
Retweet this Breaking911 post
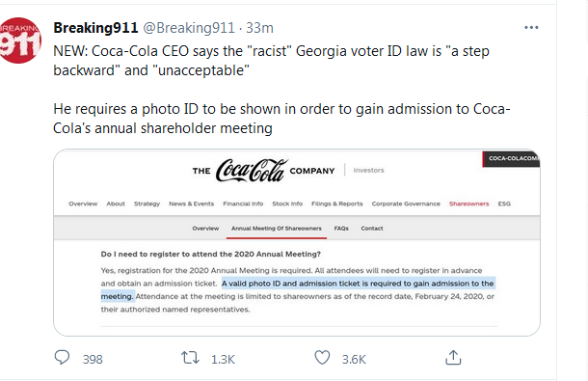click(x=191, y=358)
